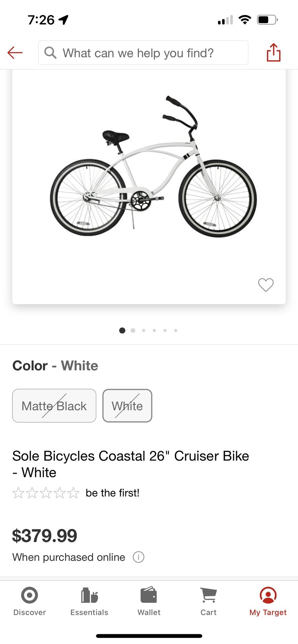Tap the third image carousel dot

pyautogui.click(x=144, y=330)
